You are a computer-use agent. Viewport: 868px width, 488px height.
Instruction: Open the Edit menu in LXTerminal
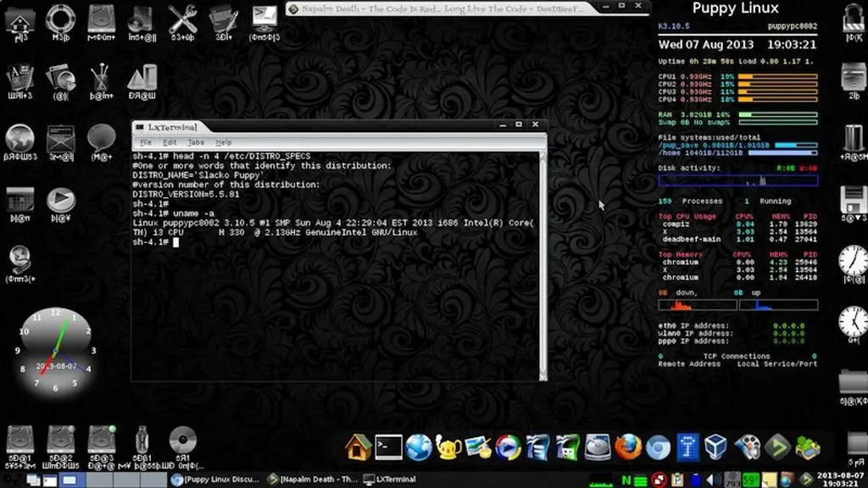(170, 142)
